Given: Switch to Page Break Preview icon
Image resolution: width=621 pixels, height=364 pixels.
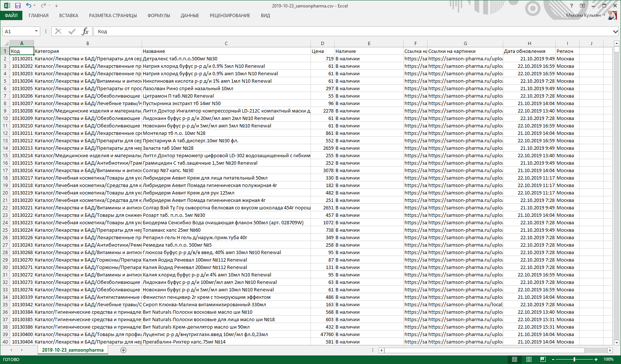Looking at the screenshot, I should click(x=543, y=359).
